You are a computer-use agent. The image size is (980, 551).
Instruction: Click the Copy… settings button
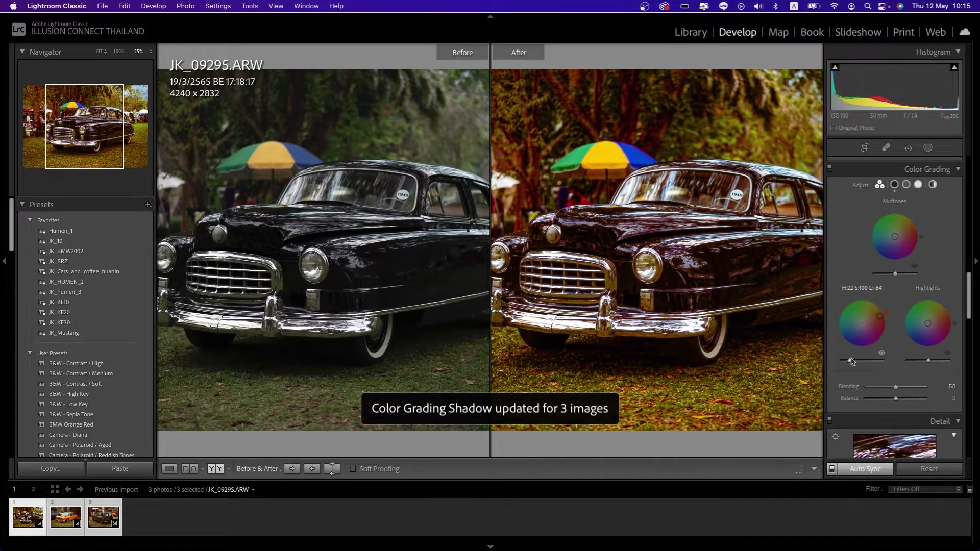[x=51, y=468]
